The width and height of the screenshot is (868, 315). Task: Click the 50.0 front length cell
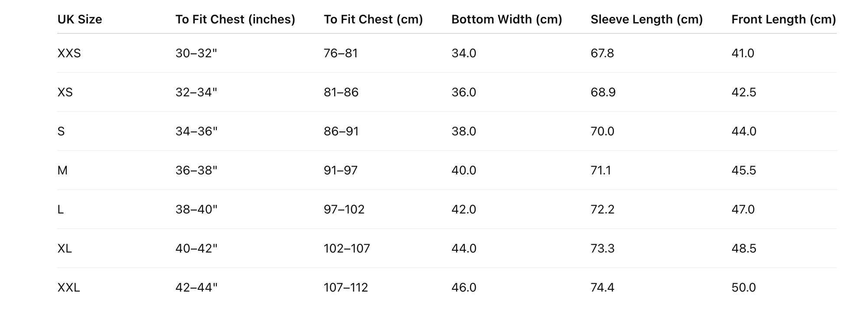tap(744, 288)
